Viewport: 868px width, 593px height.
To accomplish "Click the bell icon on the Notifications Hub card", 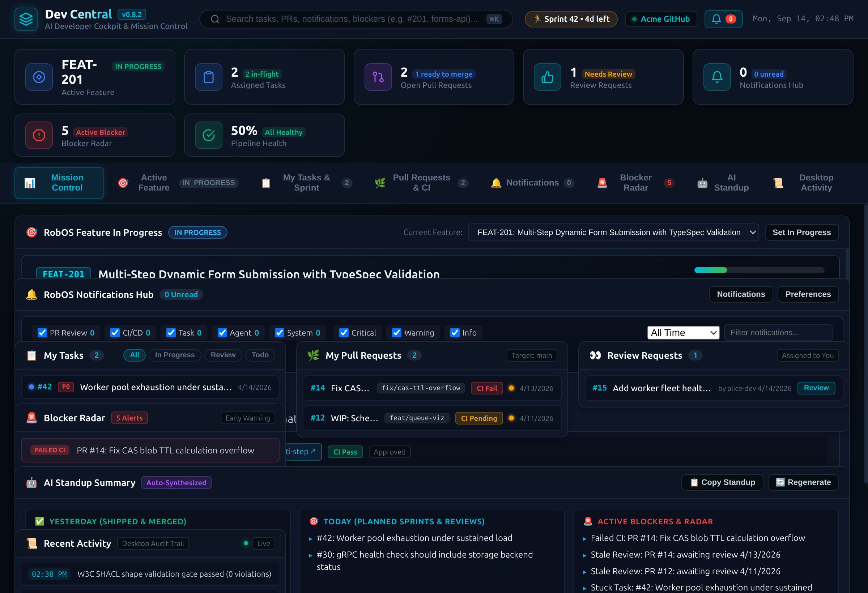I will tap(717, 77).
